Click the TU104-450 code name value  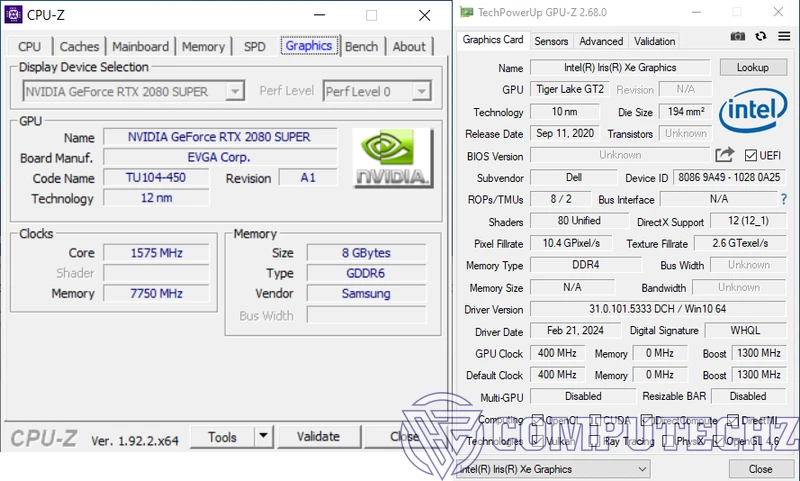(156, 178)
